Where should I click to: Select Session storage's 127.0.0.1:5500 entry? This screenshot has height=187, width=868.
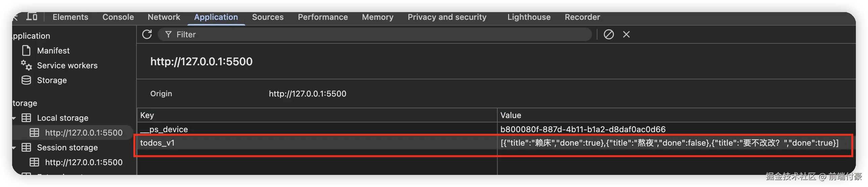pos(84,162)
